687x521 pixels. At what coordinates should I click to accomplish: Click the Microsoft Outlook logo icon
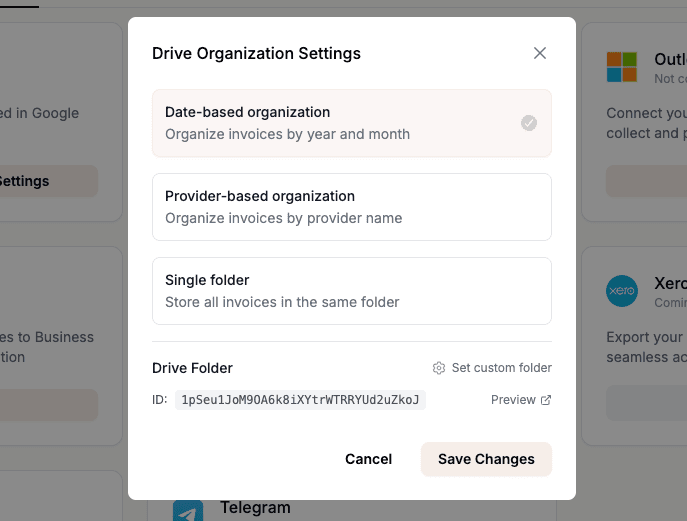click(622, 67)
